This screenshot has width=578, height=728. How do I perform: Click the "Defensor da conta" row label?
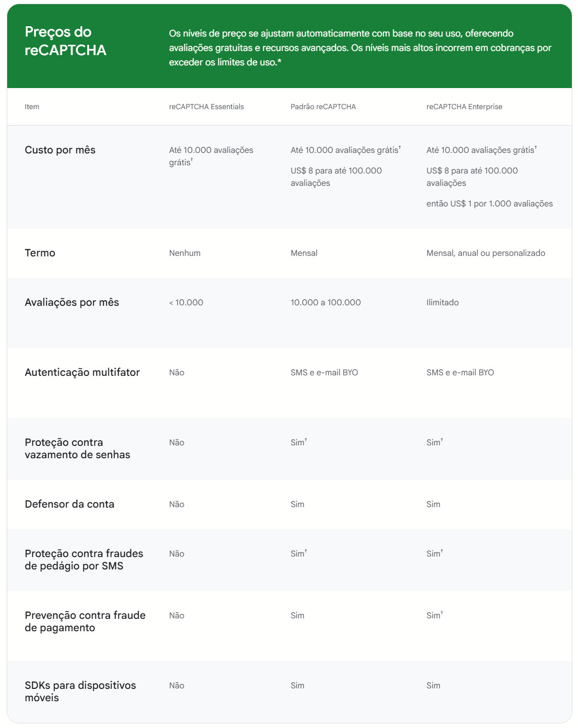pyautogui.click(x=70, y=504)
